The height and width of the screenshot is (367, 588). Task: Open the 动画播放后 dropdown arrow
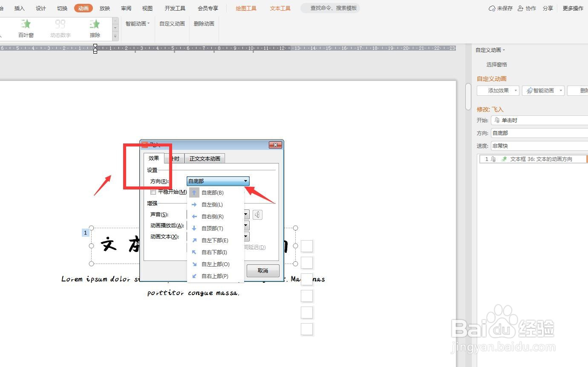click(x=246, y=226)
